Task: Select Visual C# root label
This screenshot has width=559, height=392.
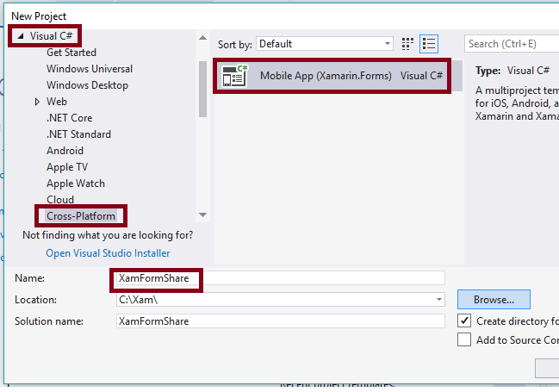Action: tap(51, 36)
